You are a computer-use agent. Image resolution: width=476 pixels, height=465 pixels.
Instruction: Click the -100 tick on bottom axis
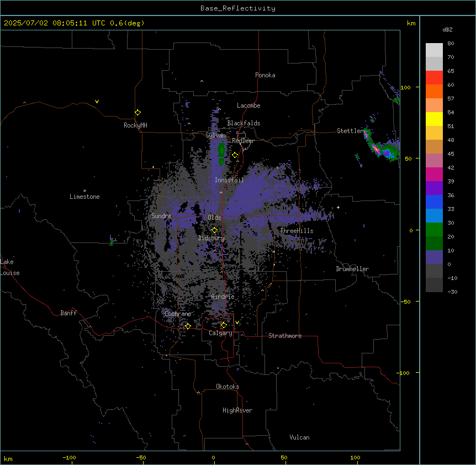[70, 457]
